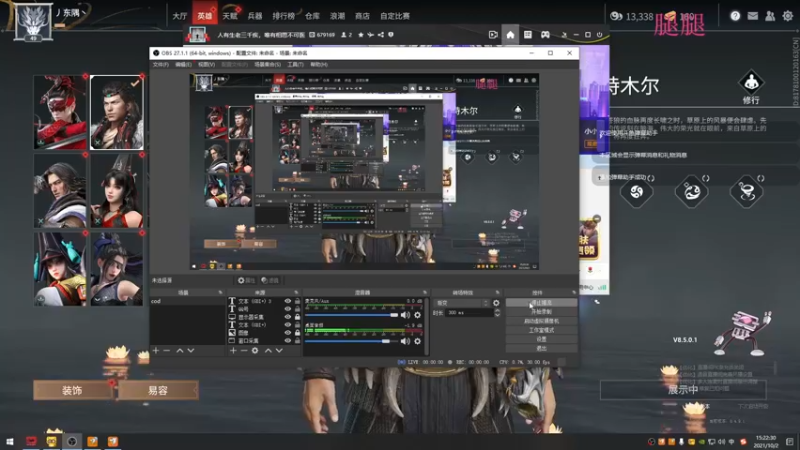Select the witch-hat hero portrait
800x450 pixels.
(x=60, y=269)
